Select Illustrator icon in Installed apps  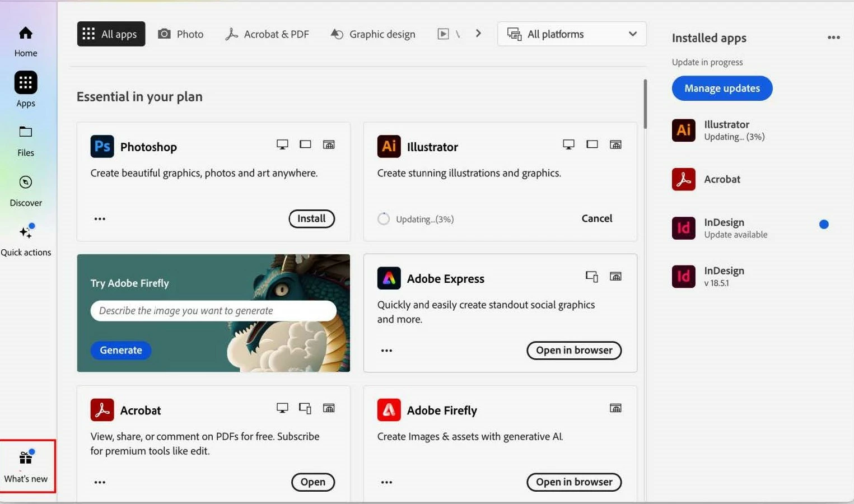[x=683, y=130]
